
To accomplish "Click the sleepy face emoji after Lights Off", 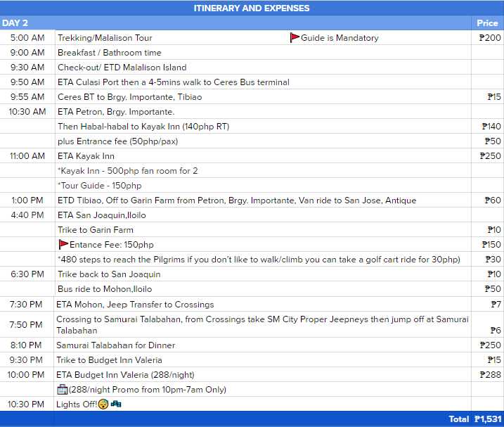I will [x=103, y=404].
